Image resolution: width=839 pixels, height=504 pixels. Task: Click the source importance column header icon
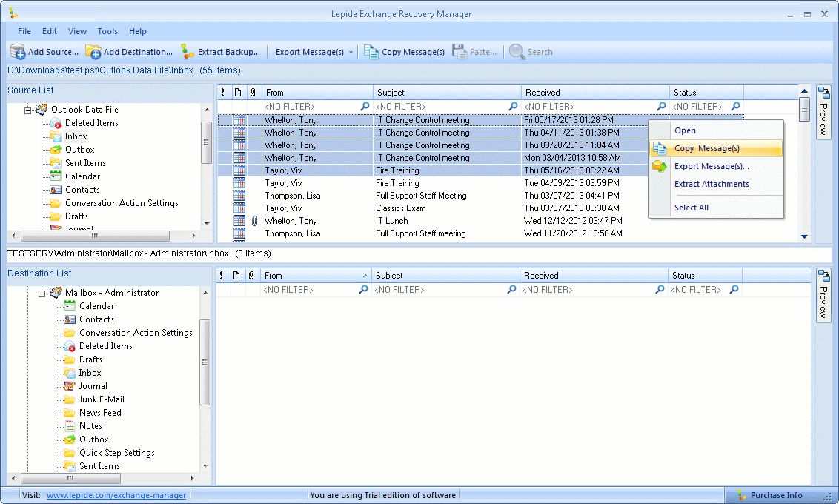[222, 93]
